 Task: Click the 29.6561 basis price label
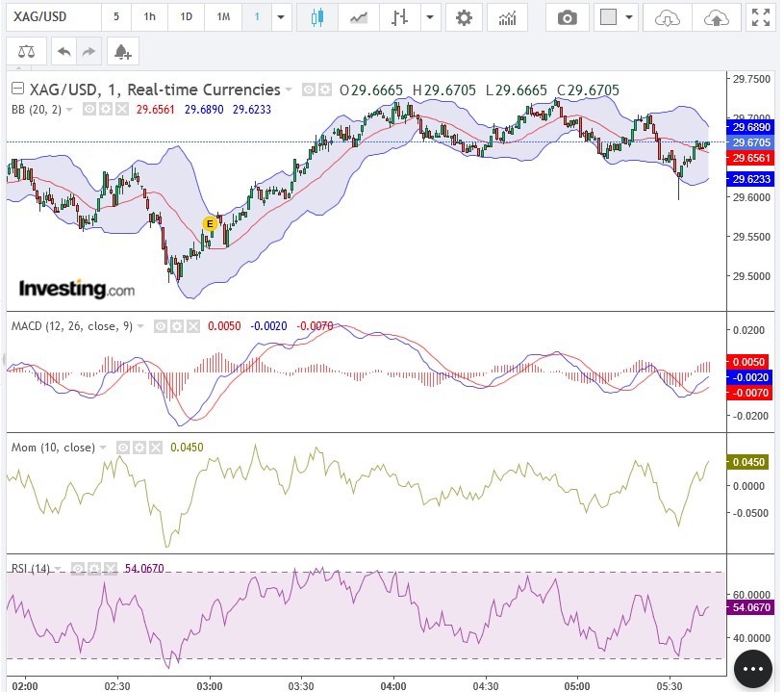pyautogui.click(x=751, y=158)
